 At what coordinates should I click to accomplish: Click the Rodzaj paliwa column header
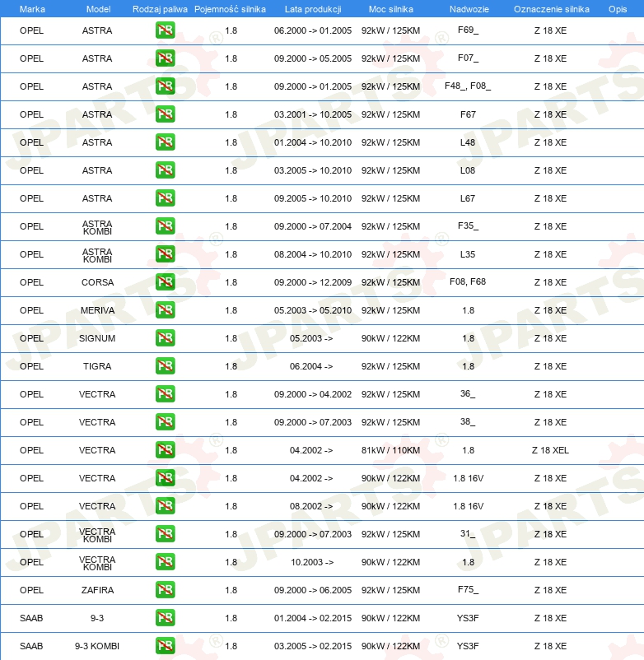click(160, 9)
